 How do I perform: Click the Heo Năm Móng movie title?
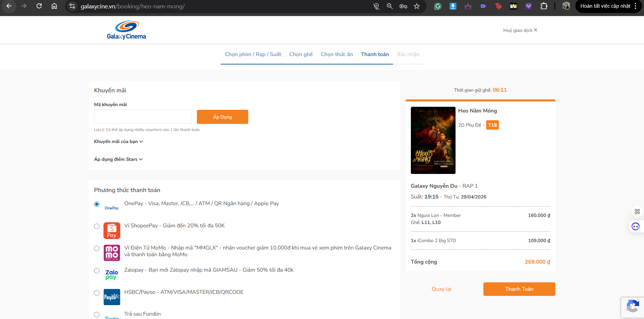point(477,111)
